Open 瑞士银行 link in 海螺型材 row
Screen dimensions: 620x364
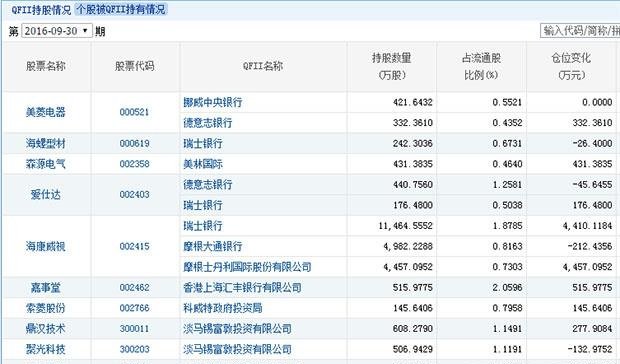(x=203, y=143)
